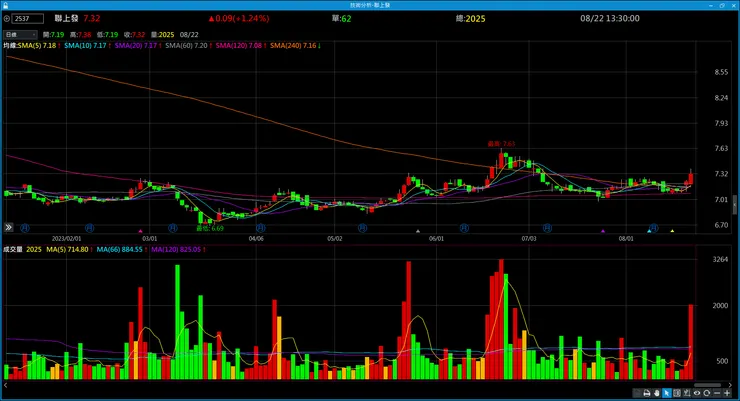Click the 07/03 date axis label
The image size is (740, 401).
tap(529, 239)
